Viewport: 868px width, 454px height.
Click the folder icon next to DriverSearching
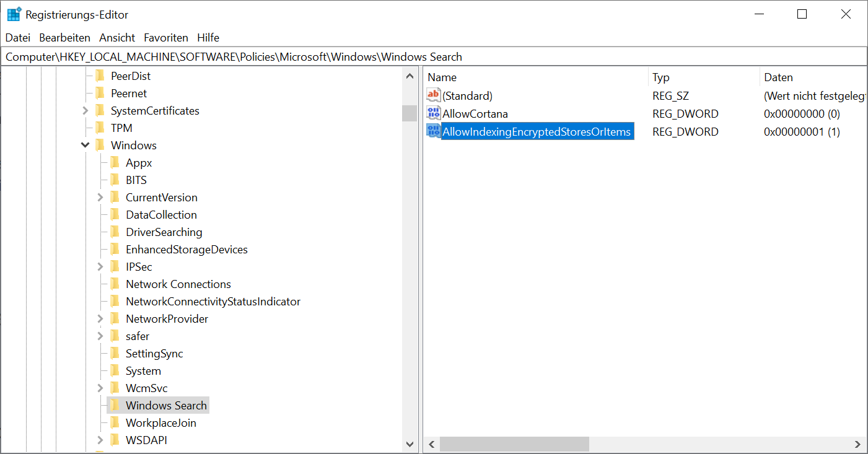click(115, 232)
